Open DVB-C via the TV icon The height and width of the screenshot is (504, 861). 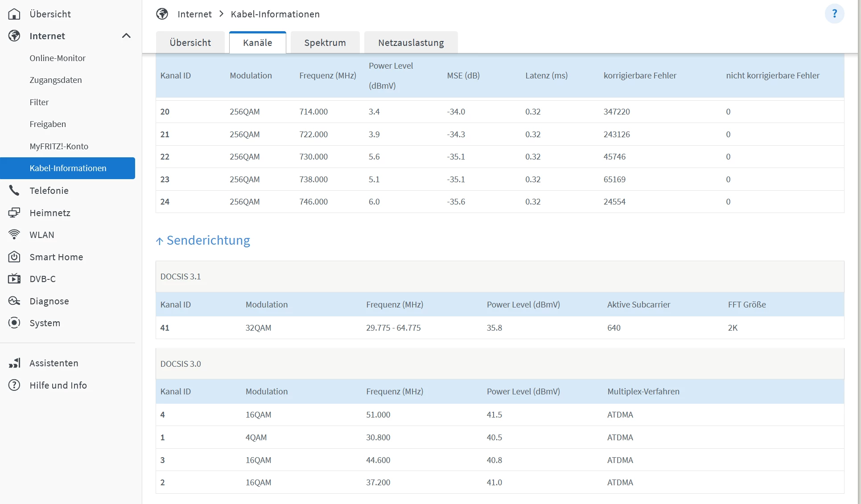(14, 279)
